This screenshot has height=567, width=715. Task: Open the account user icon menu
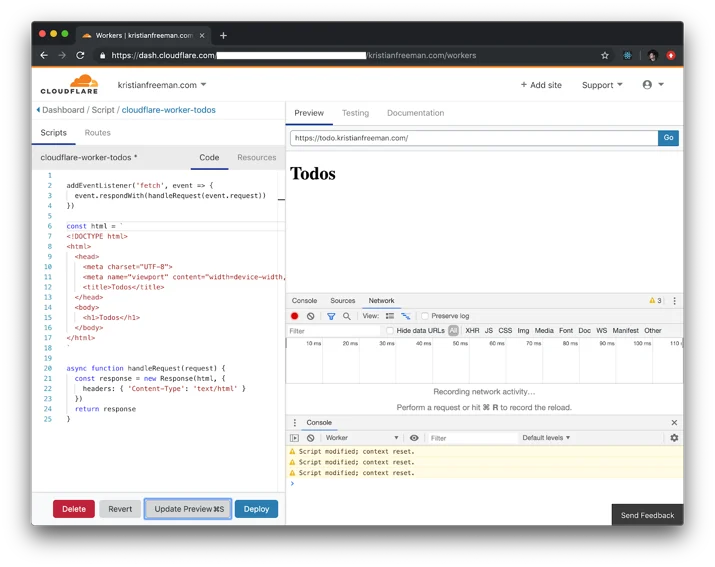click(653, 85)
